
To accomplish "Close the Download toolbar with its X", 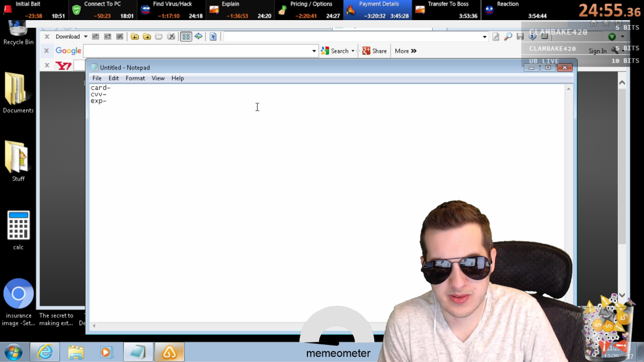I will point(47,37).
